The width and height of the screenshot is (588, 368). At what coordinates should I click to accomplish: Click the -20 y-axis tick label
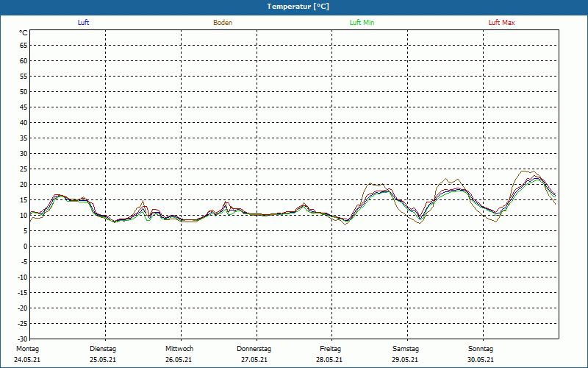23,308
